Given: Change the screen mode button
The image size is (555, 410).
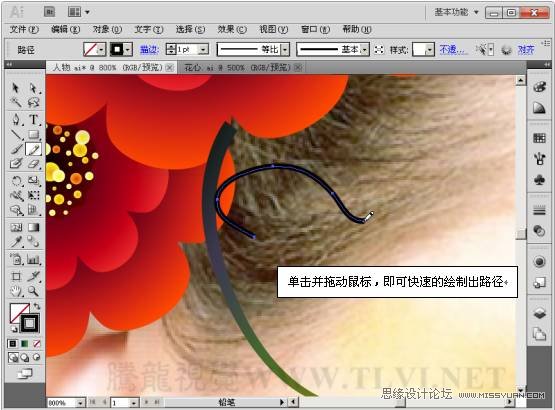Looking at the screenshot, I should coord(25,373).
